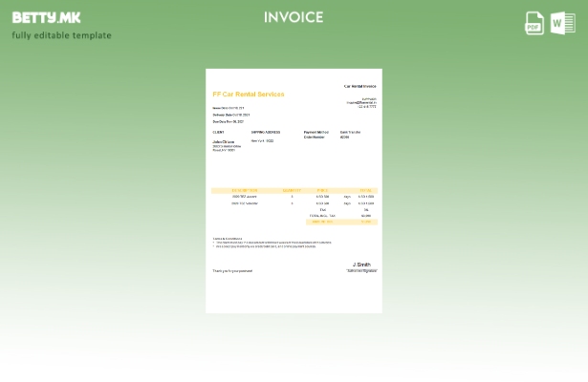Image resolution: width=588 pixels, height=382 pixels.
Task: Click the first item row in table
Action: (294, 197)
